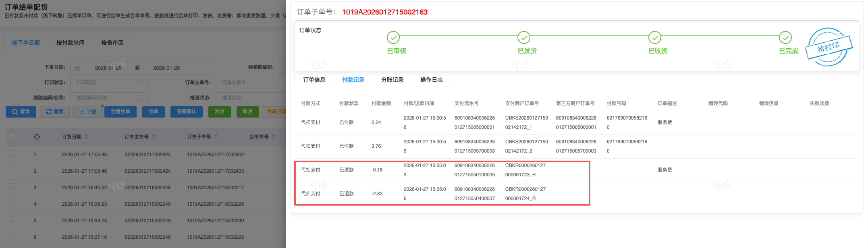The image size is (868, 248).
Task: Check row 4 checkbox for 1019A2026012715002229
Action: (12, 203)
